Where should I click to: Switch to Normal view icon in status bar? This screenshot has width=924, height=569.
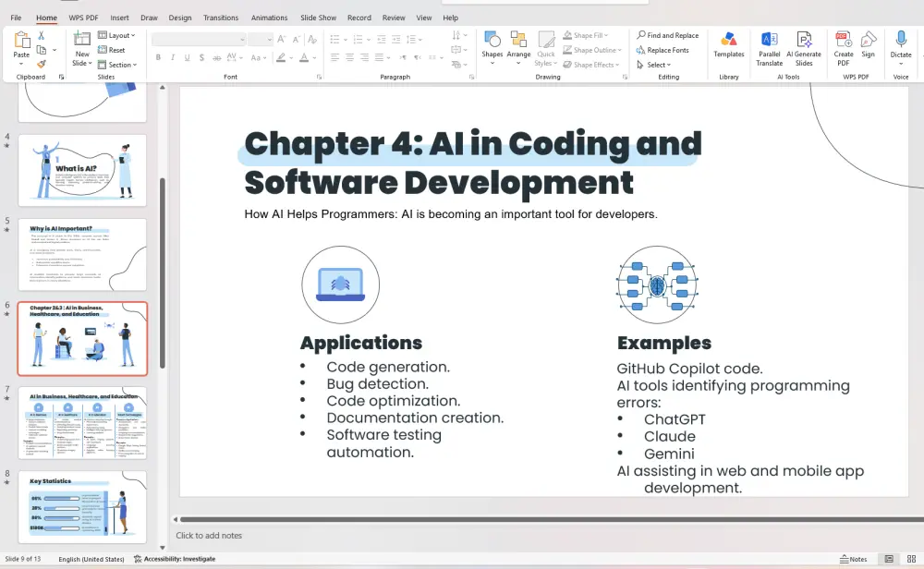click(889, 559)
